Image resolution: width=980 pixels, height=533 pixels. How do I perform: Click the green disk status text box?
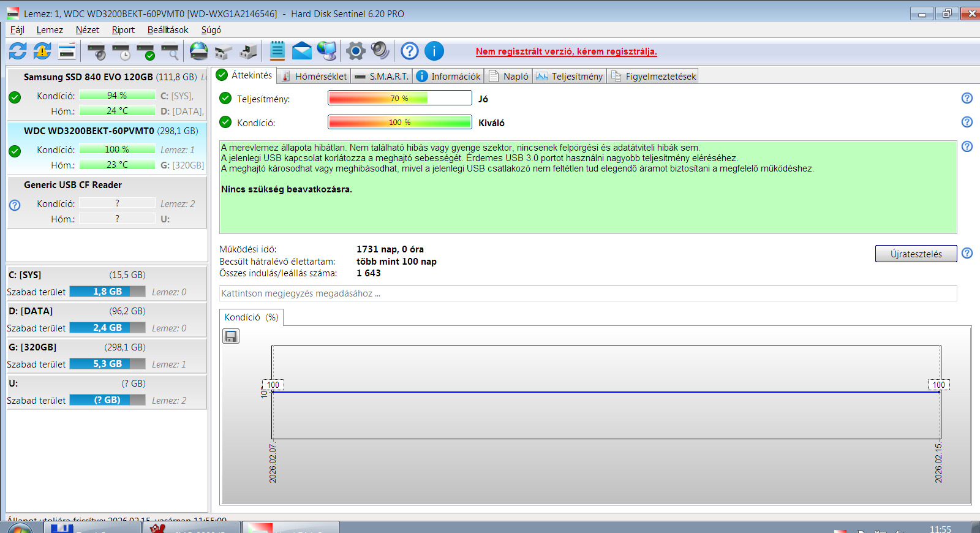pyautogui.click(x=588, y=187)
